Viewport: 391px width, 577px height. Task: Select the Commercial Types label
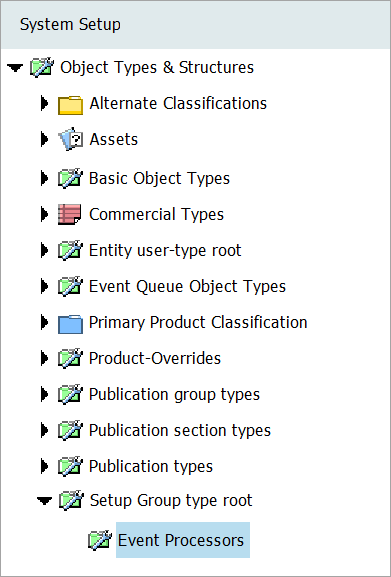(156, 215)
